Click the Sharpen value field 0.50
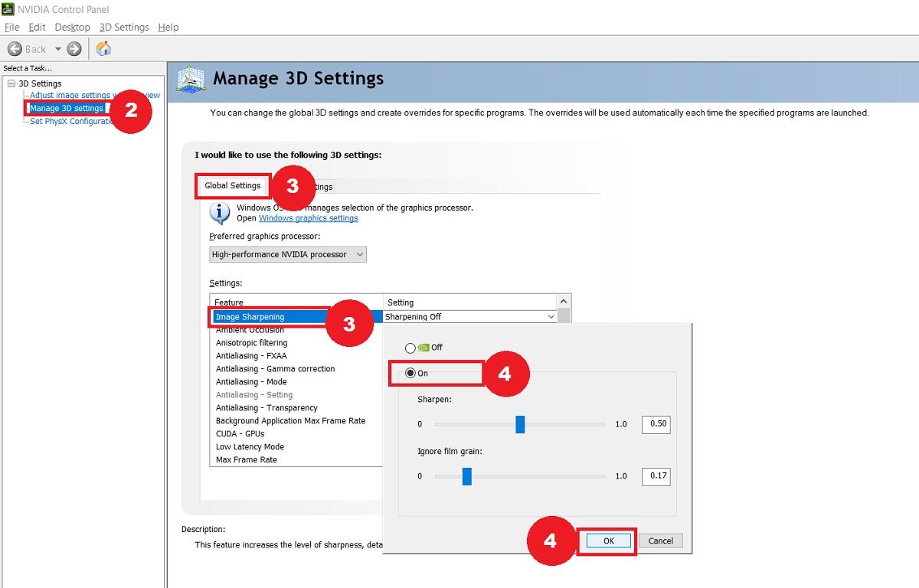 pyautogui.click(x=656, y=423)
